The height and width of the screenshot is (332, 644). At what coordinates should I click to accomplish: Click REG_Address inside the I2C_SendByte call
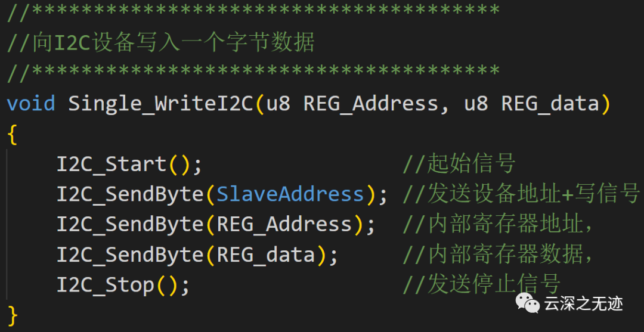[x=284, y=225]
